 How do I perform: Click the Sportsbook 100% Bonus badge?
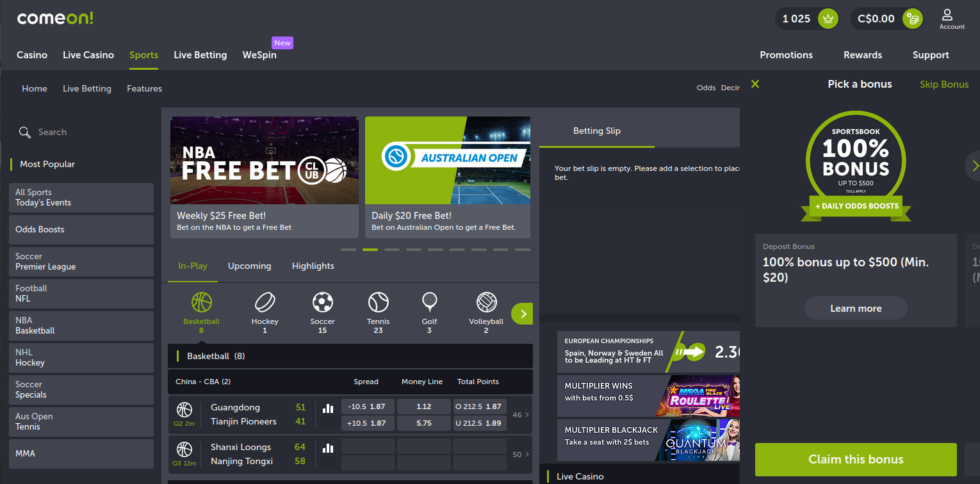[x=856, y=166]
